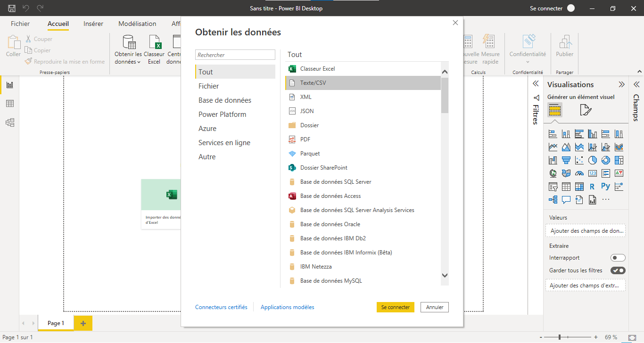This screenshot has width=644, height=343.
Task: Click the Annuler button
Action: click(x=435, y=307)
